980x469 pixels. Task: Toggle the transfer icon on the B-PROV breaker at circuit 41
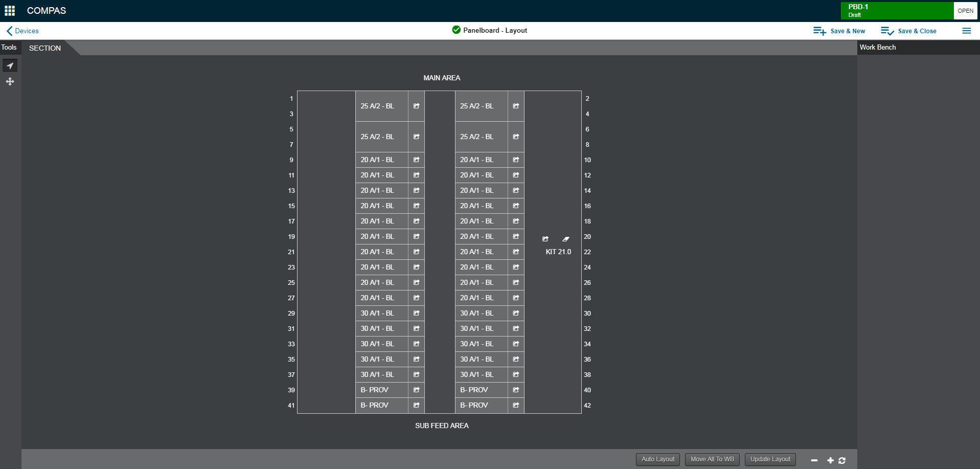point(416,405)
